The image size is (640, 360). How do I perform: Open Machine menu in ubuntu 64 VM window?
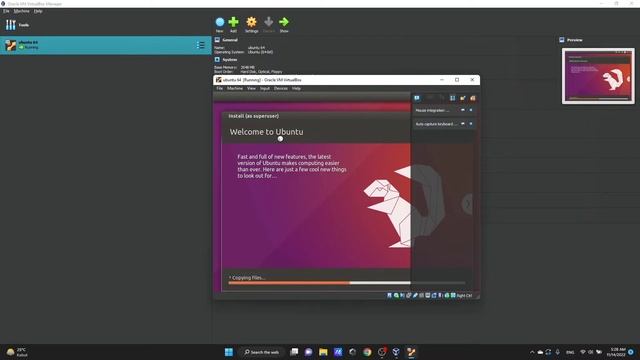click(x=235, y=88)
